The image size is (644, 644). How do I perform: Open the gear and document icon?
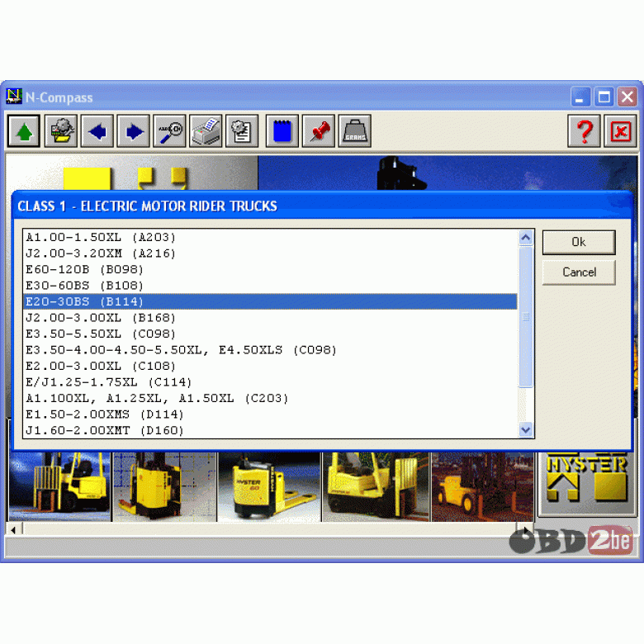pos(242,131)
